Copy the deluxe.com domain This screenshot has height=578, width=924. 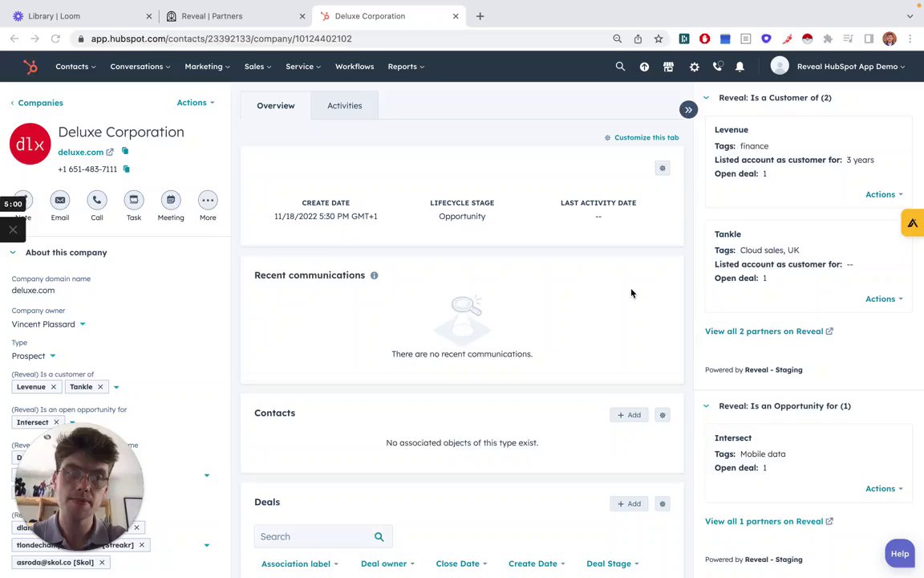125,151
